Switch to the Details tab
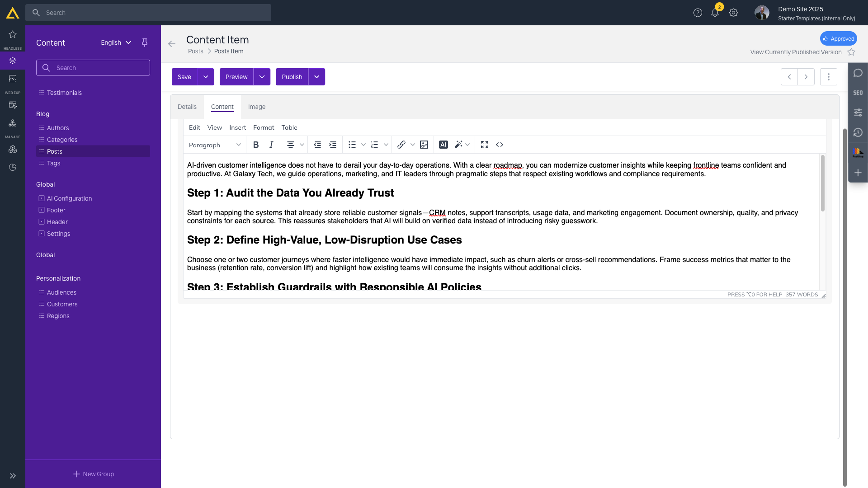The width and height of the screenshot is (868, 488). (x=187, y=107)
